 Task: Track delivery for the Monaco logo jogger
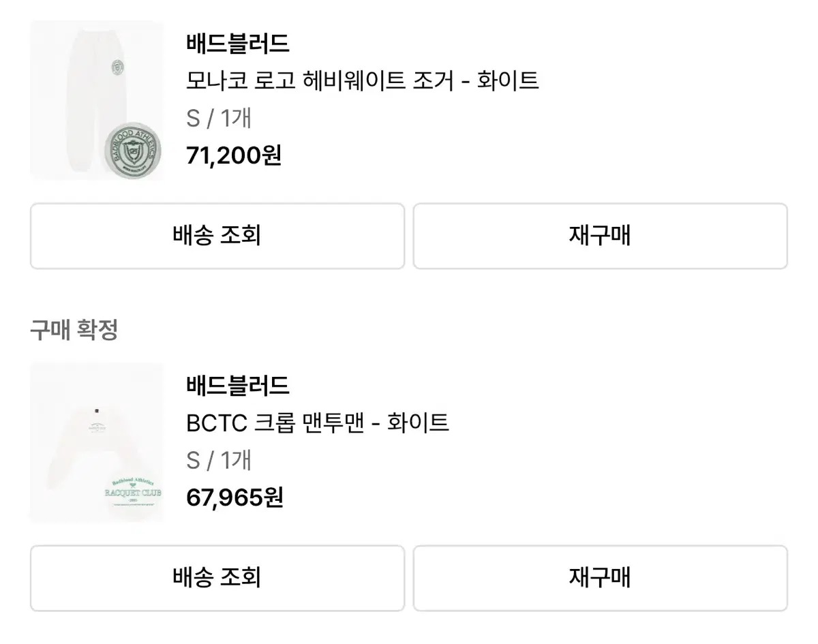coord(217,236)
